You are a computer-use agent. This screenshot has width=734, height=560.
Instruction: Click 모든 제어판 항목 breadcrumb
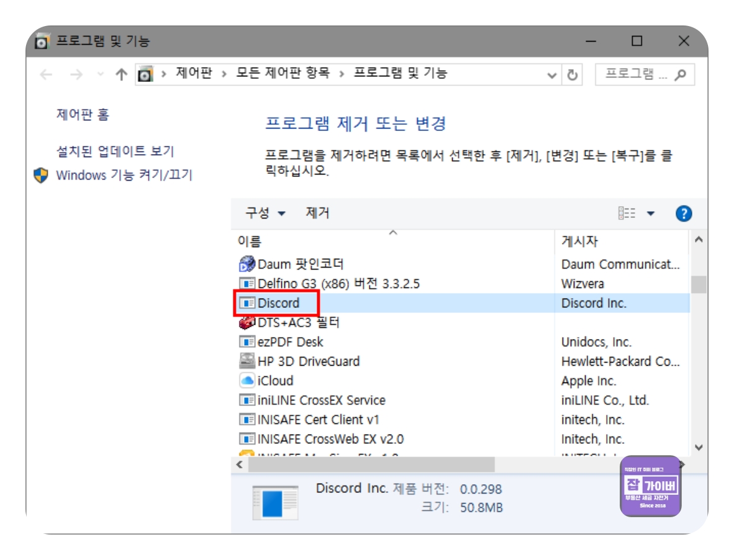(x=283, y=73)
